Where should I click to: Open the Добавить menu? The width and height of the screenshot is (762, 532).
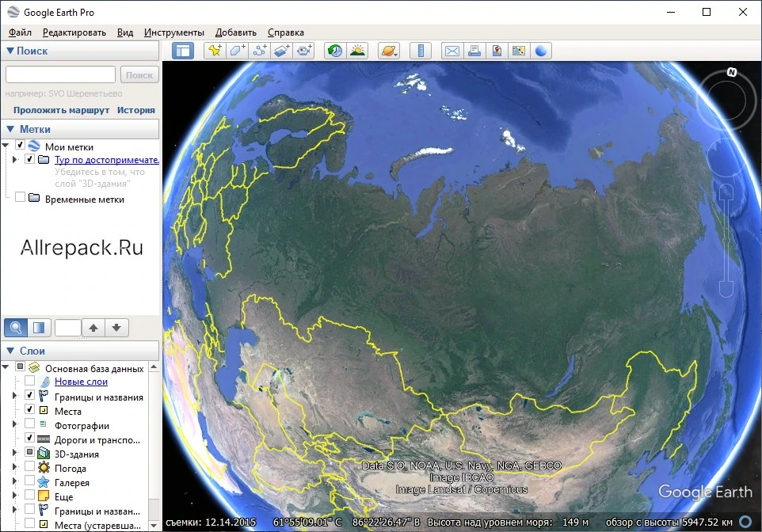pos(236,32)
